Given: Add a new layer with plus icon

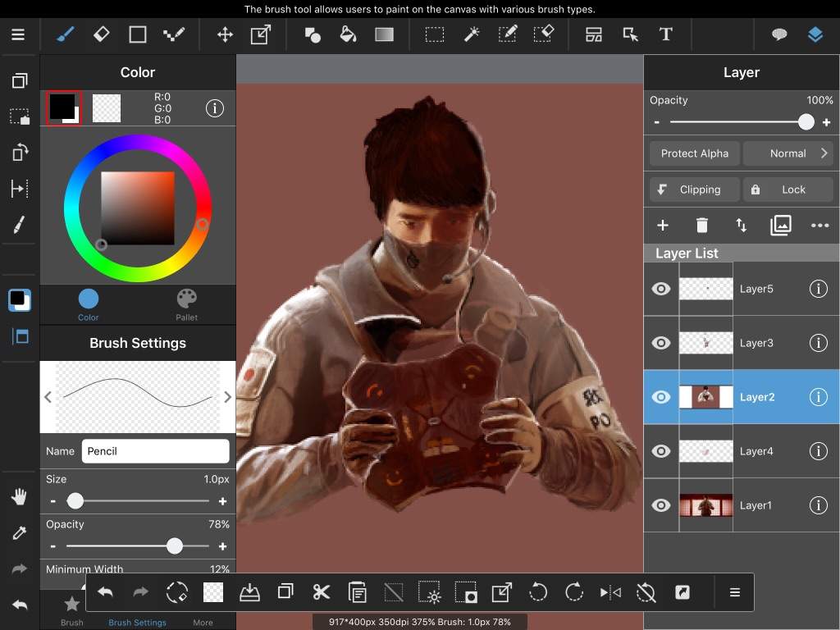Looking at the screenshot, I should [663, 226].
